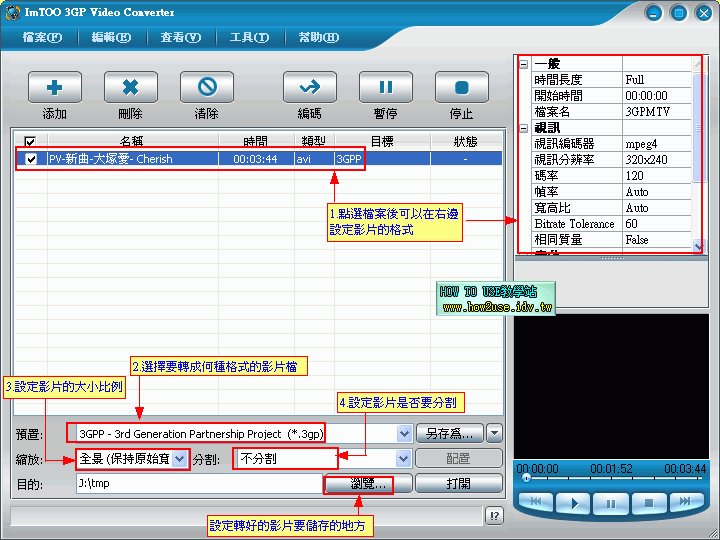Viewport: 720px width, 540px height.
Task: Click the 刪除 (Delete) X icon
Action: click(x=131, y=87)
